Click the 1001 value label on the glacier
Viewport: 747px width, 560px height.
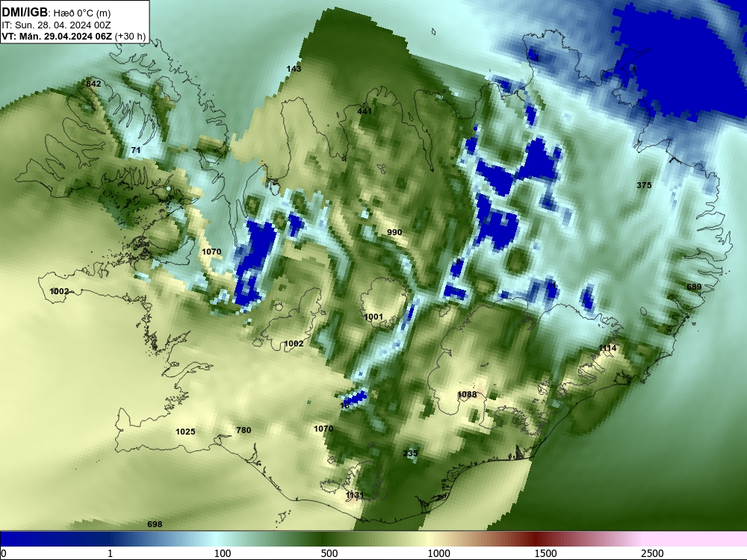[x=373, y=317]
